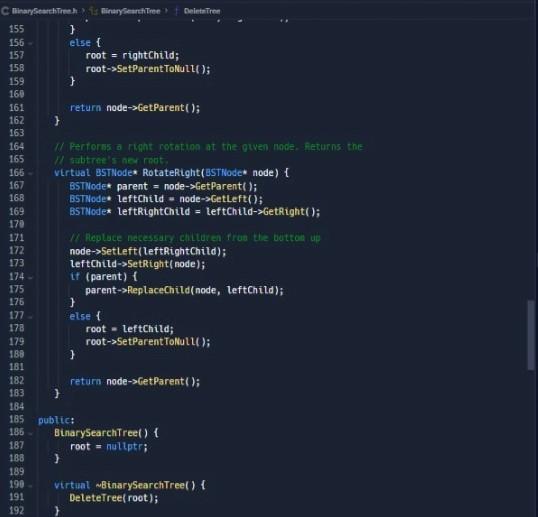Click 'root = nullptr;' on line 187
This screenshot has width=538, height=517.
pyautogui.click(x=109, y=447)
